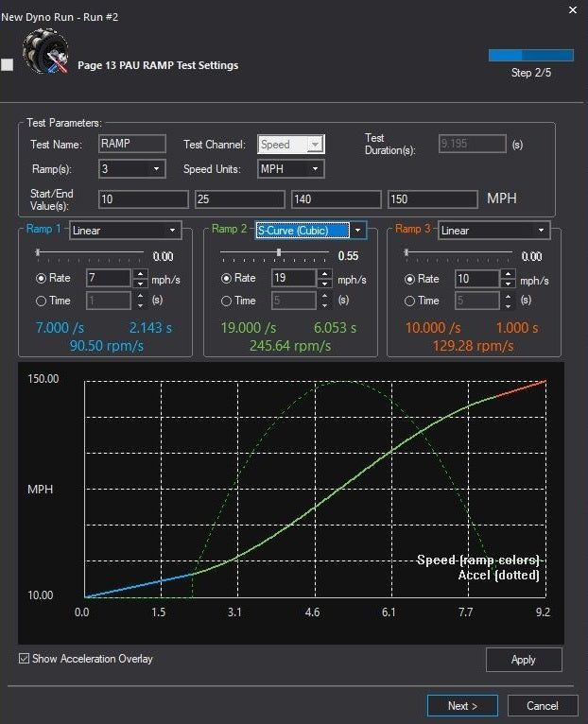Image resolution: width=588 pixels, height=724 pixels.
Task: Increase Ramp 1 Rate with up arrow
Action: [x=141, y=274]
